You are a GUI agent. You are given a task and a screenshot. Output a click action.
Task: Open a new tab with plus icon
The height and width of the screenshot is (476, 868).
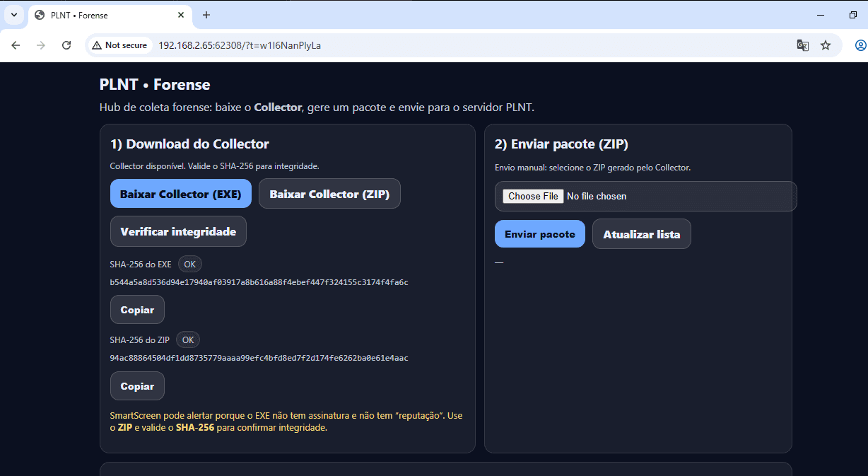tap(206, 15)
